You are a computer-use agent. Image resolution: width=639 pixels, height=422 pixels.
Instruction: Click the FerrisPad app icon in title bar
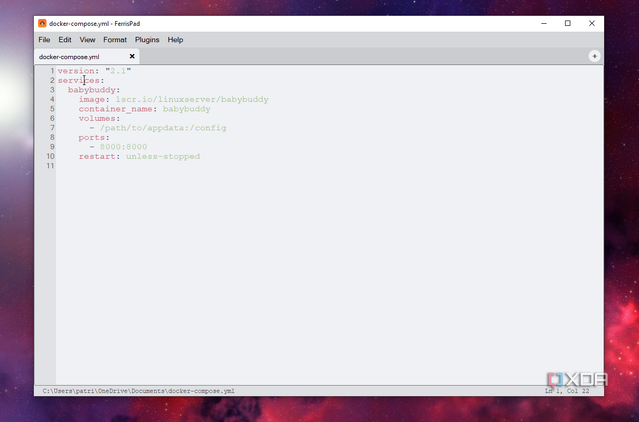click(x=42, y=23)
